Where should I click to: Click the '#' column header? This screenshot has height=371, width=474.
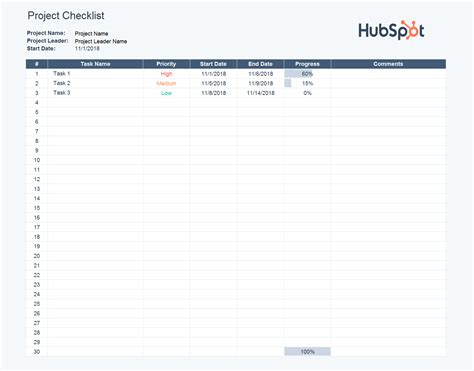click(x=37, y=64)
